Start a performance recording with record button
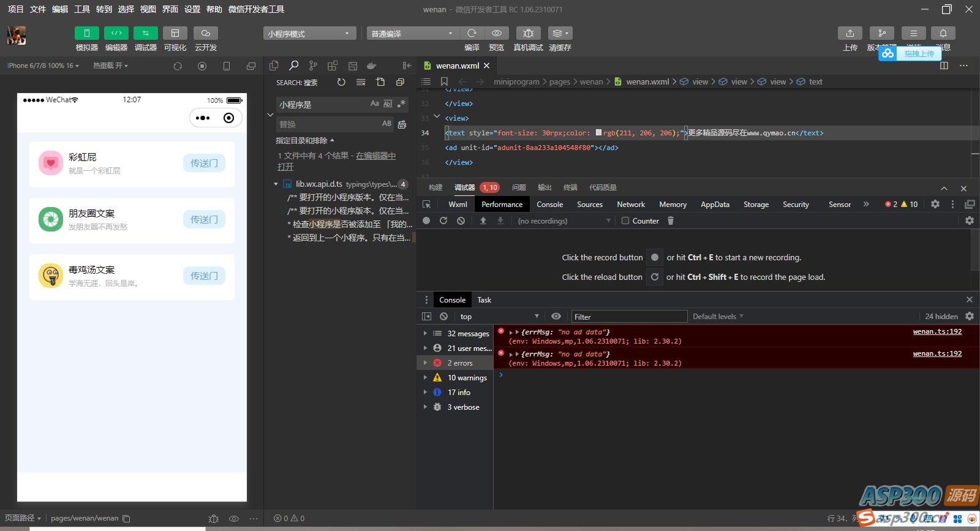 (x=426, y=220)
